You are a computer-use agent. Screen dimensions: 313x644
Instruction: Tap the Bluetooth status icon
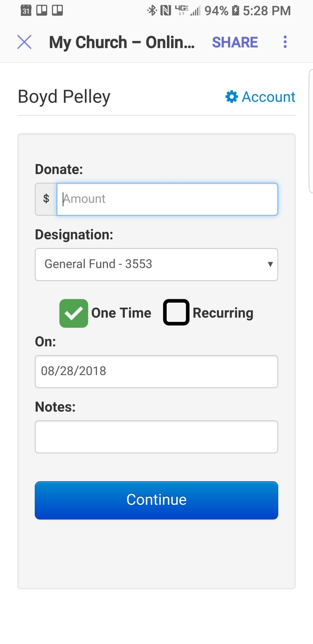tap(152, 11)
